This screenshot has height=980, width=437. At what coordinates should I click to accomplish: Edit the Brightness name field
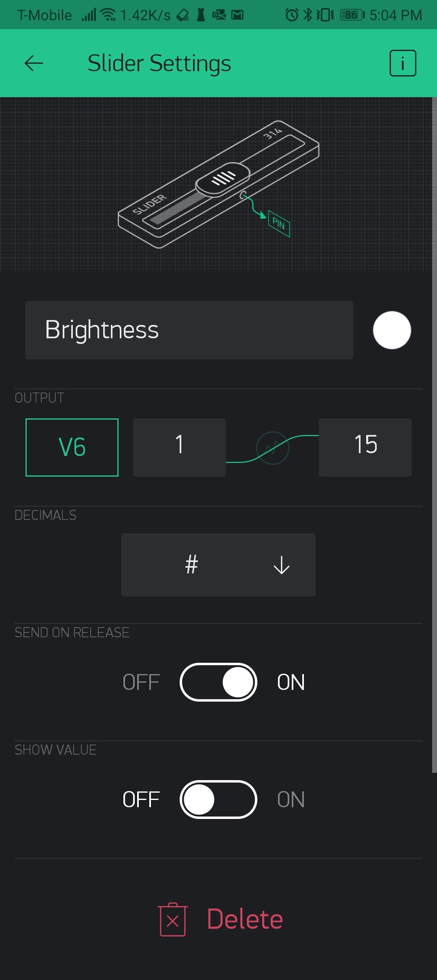189,330
